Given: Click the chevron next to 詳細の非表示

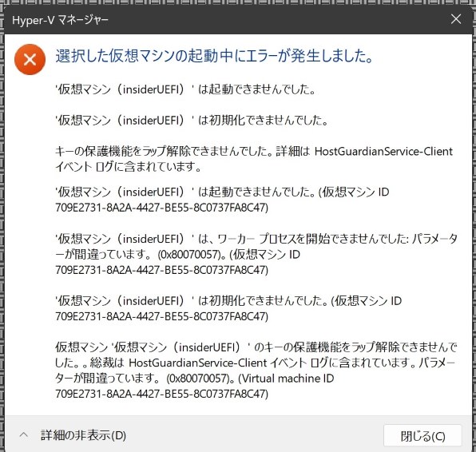Looking at the screenshot, I should point(24,435).
